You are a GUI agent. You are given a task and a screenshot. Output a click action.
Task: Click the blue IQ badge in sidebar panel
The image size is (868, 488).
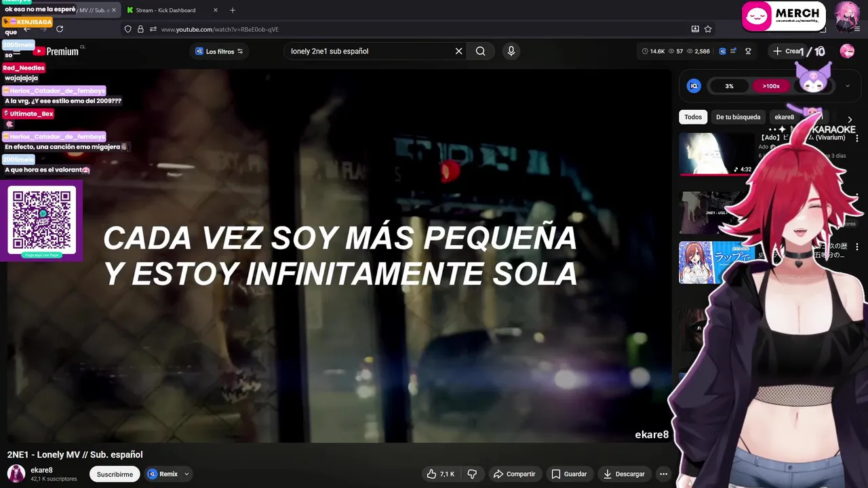click(x=694, y=86)
